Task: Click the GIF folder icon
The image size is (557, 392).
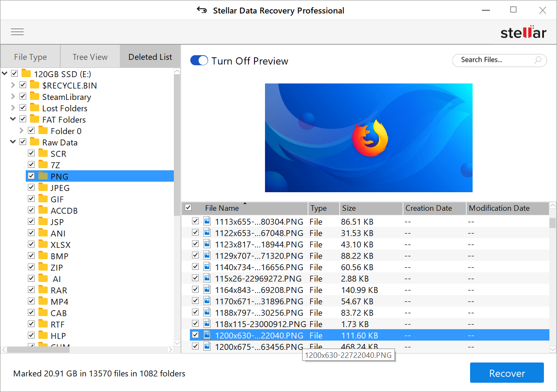Action: 43,199
